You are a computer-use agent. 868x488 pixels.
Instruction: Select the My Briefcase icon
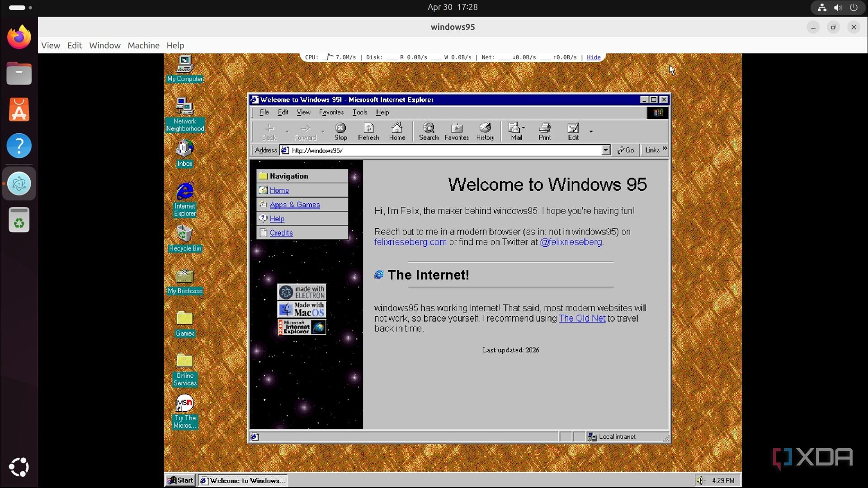point(184,281)
